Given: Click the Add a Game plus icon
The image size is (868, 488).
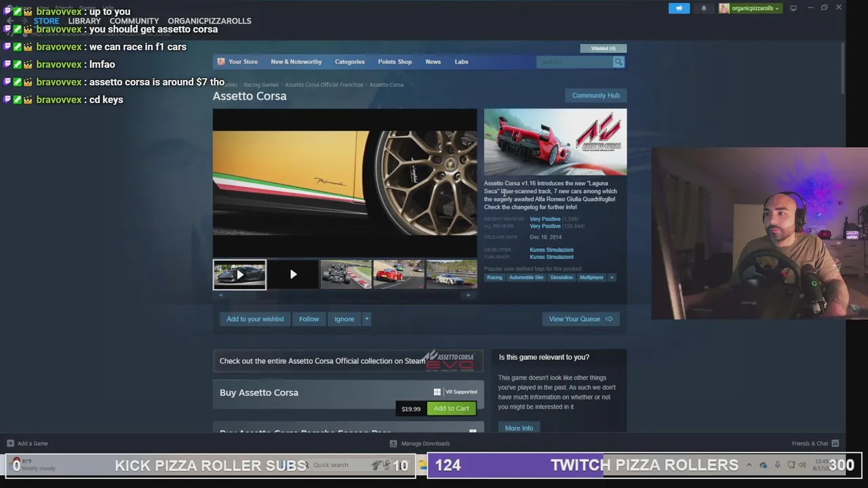Looking at the screenshot, I should point(10,443).
